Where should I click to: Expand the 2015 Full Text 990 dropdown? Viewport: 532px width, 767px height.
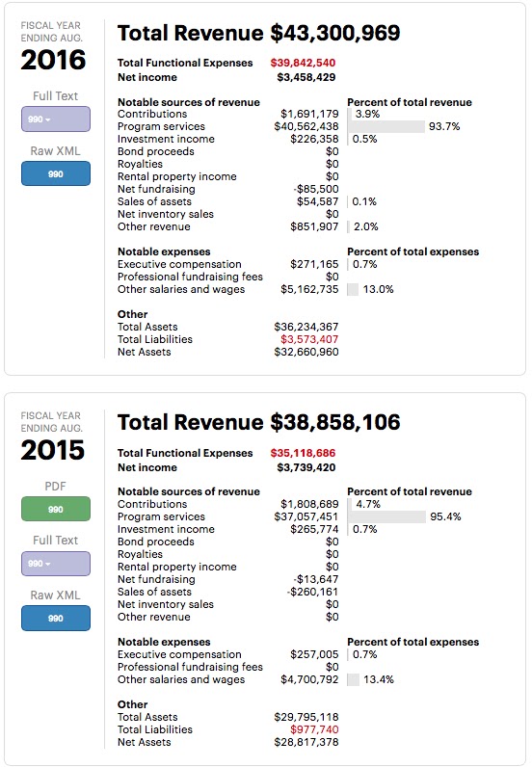55,564
